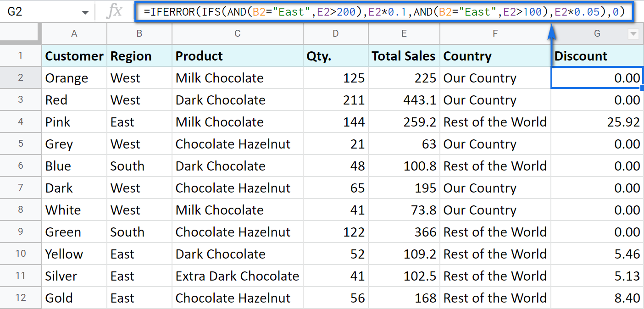Click the Extra Dark Chocolate cell
Image resolution: width=644 pixels, height=309 pixels.
(x=237, y=276)
